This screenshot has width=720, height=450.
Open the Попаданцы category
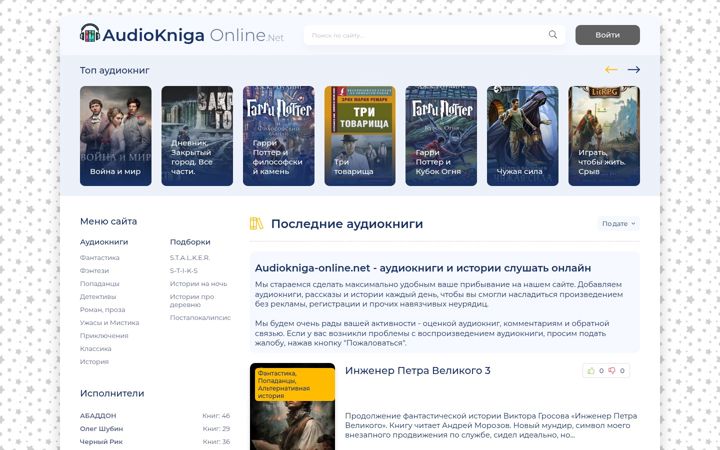point(100,283)
